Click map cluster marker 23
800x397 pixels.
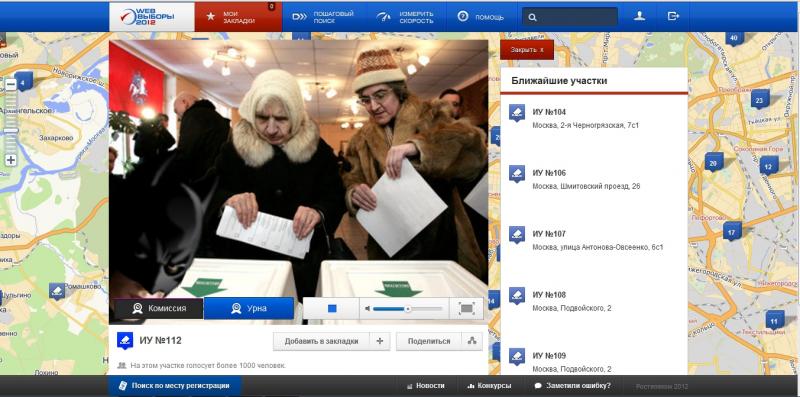(x=760, y=100)
